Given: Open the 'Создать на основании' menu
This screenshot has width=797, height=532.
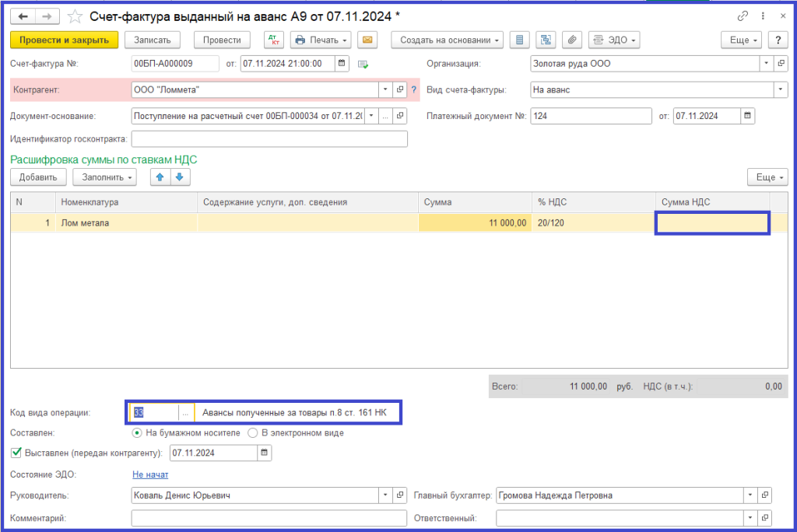Looking at the screenshot, I should (448, 40).
